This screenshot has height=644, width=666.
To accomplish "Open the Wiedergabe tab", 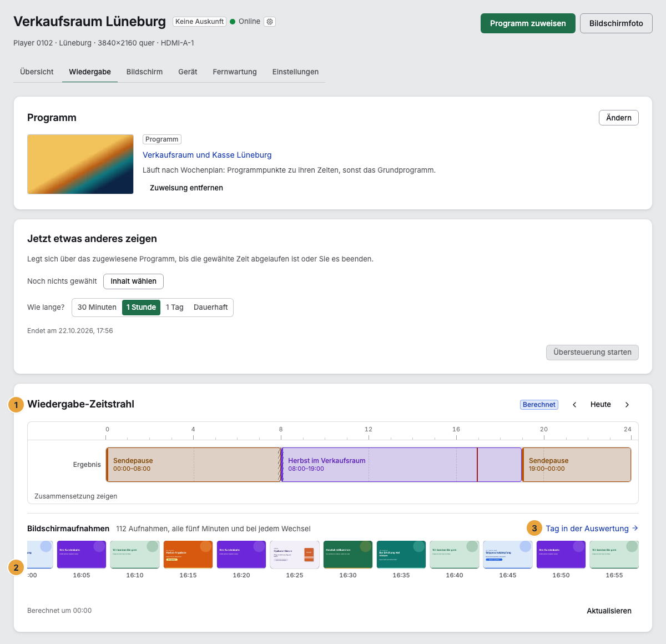I will click(x=90, y=72).
